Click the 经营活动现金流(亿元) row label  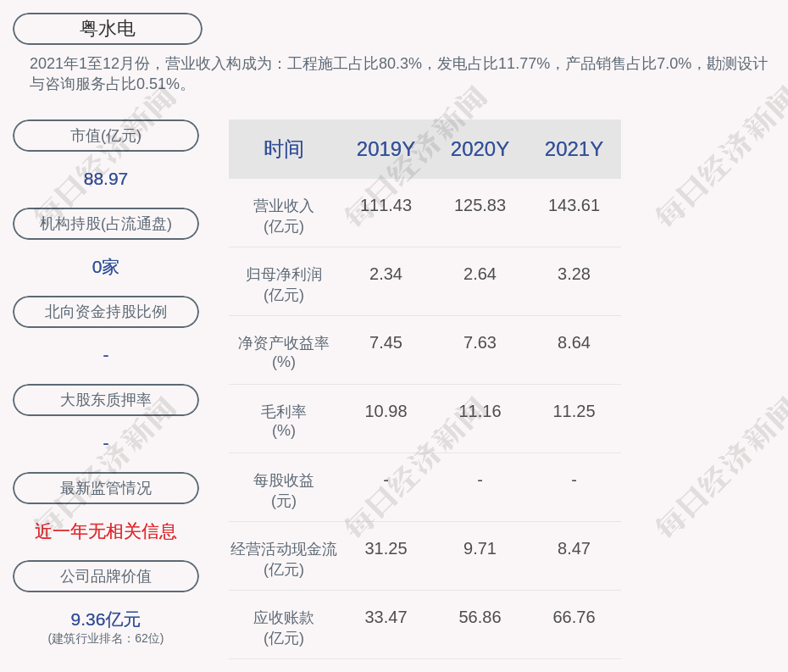pos(284,559)
